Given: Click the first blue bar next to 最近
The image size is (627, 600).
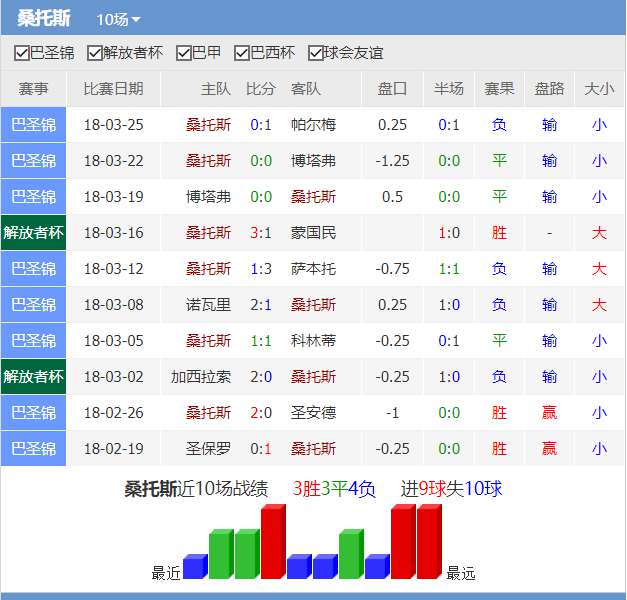Looking at the screenshot, I should tap(194, 567).
